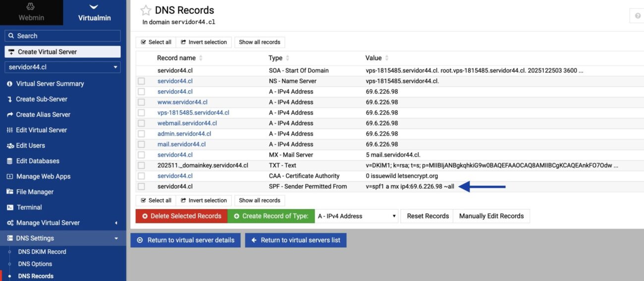The width and height of the screenshot is (644, 281).
Task: Open the servidor44.cl domain dropdown
Action: 62,67
